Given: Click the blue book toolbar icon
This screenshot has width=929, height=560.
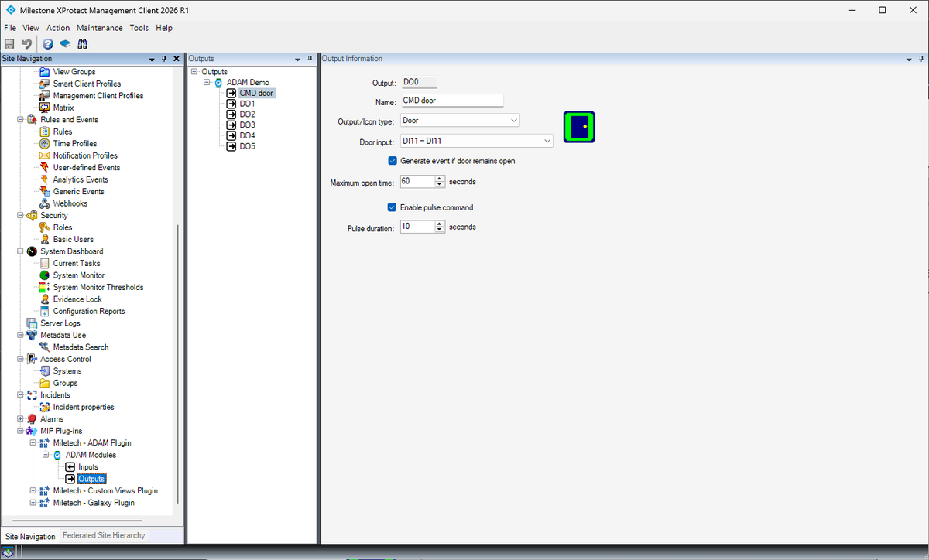Looking at the screenshot, I should click(x=65, y=44).
